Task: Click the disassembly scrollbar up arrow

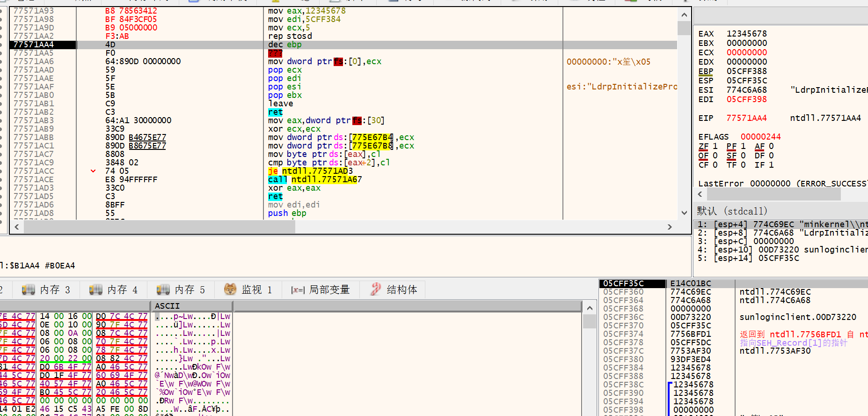Action: [x=684, y=15]
